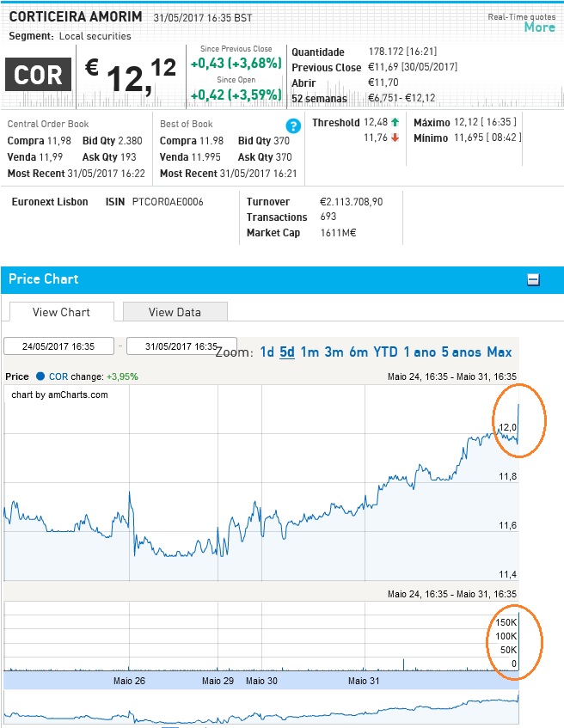Click the Euronext Lisbon label
The image size is (564, 728).
50,201
